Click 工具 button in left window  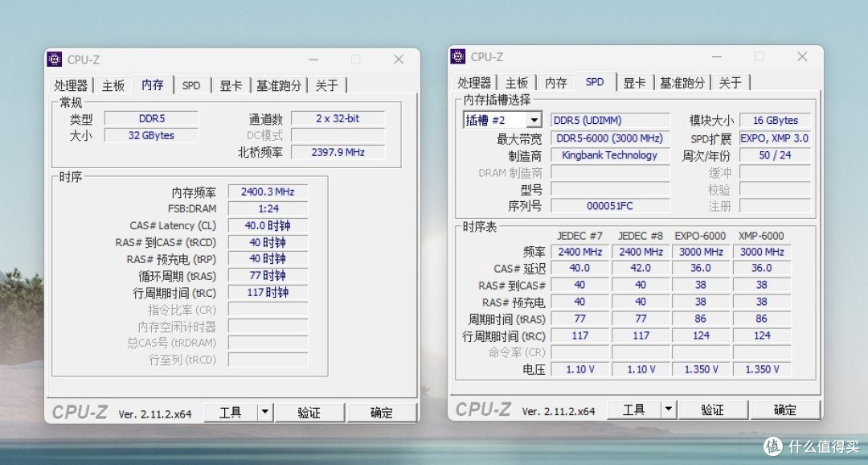[231, 413]
